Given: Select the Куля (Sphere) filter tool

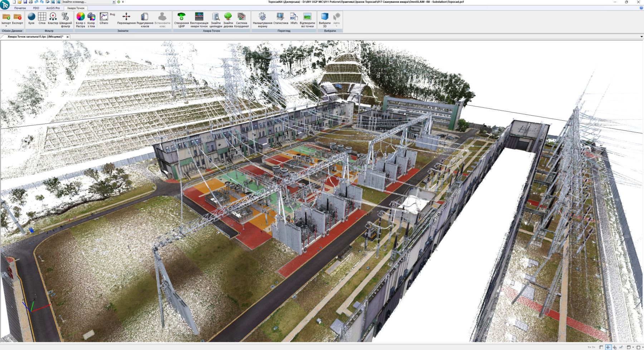Looking at the screenshot, I should tap(31, 17).
